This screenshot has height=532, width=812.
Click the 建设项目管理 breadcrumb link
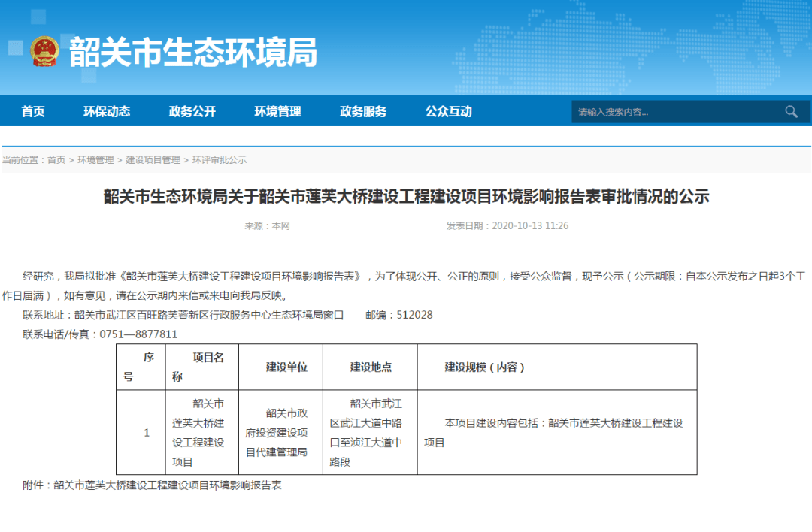coord(153,160)
